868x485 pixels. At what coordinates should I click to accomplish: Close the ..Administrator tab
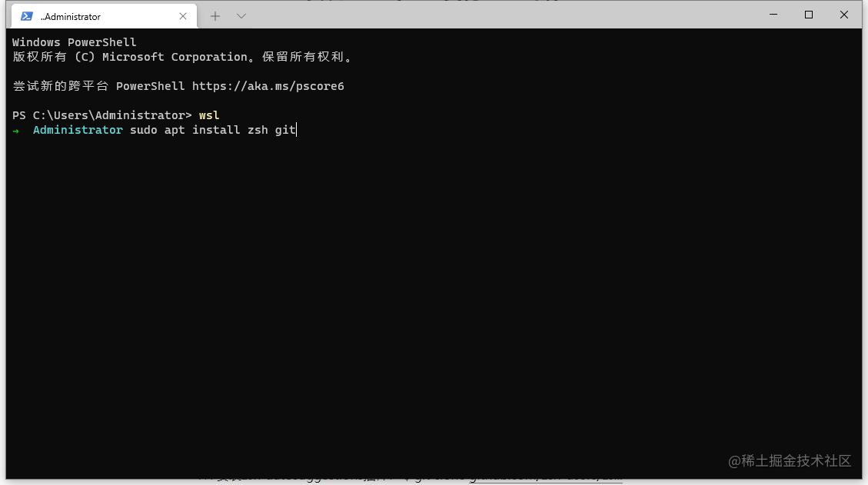click(x=183, y=17)
